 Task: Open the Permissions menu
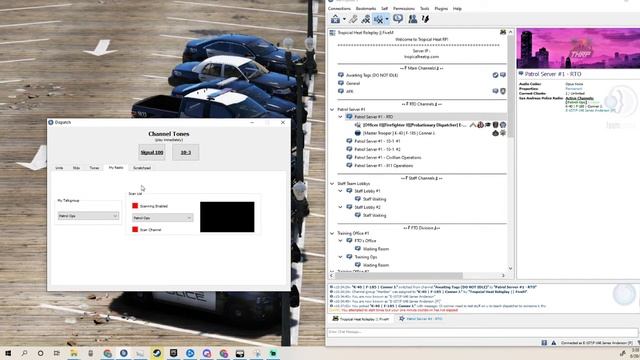404,9
